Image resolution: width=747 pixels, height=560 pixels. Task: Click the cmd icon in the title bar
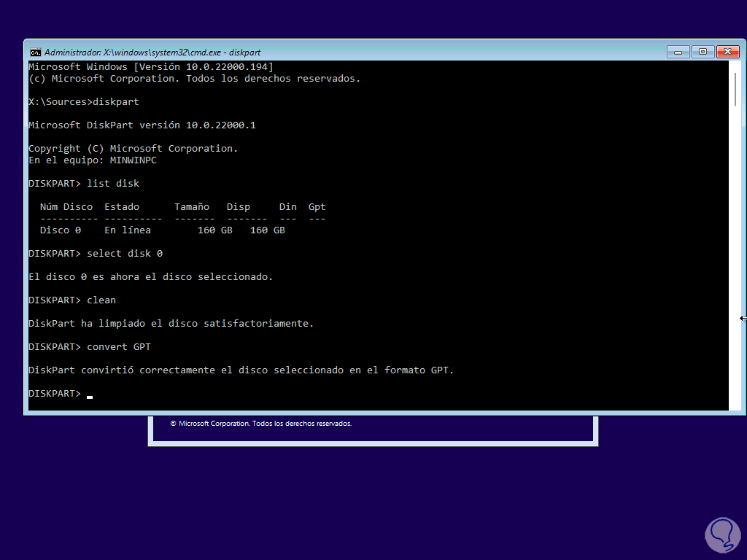click(x=35, y=52)
